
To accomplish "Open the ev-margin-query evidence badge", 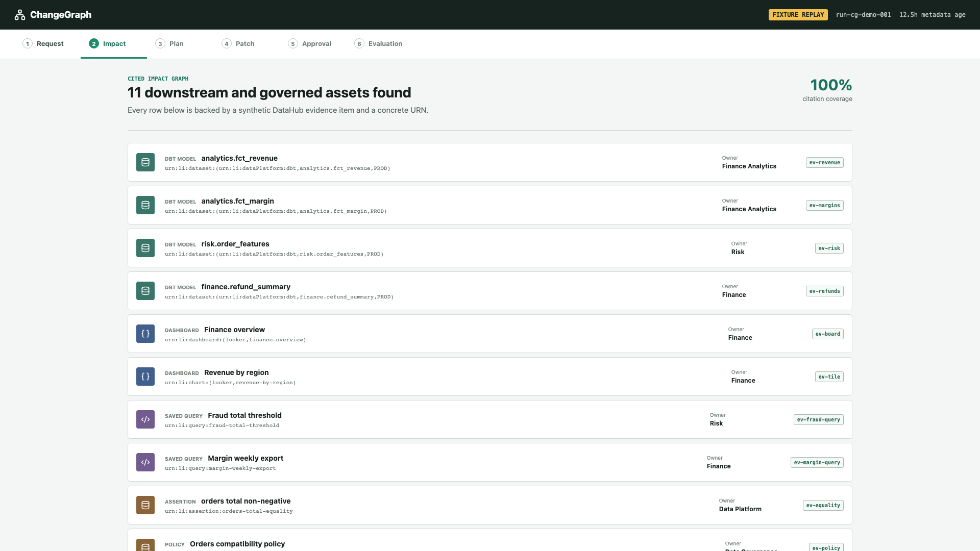I will pos(817,463).
